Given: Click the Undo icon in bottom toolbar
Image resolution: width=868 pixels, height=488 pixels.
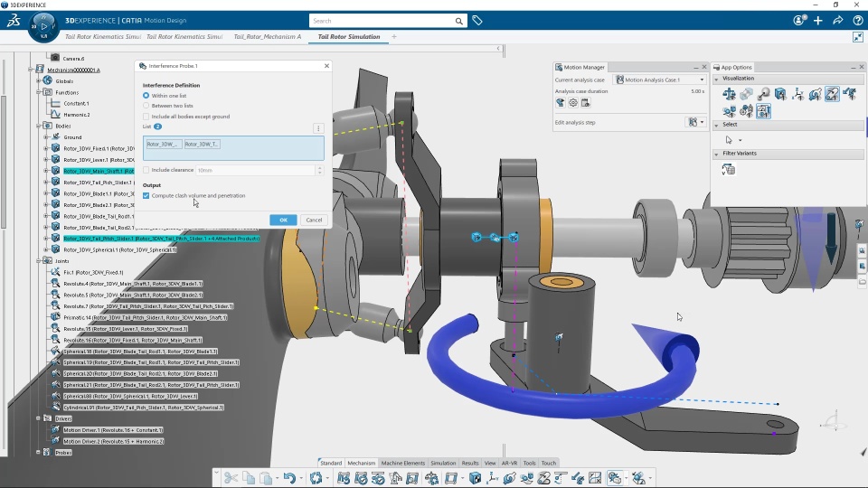Looking at the screenshot, I should 290,478.
